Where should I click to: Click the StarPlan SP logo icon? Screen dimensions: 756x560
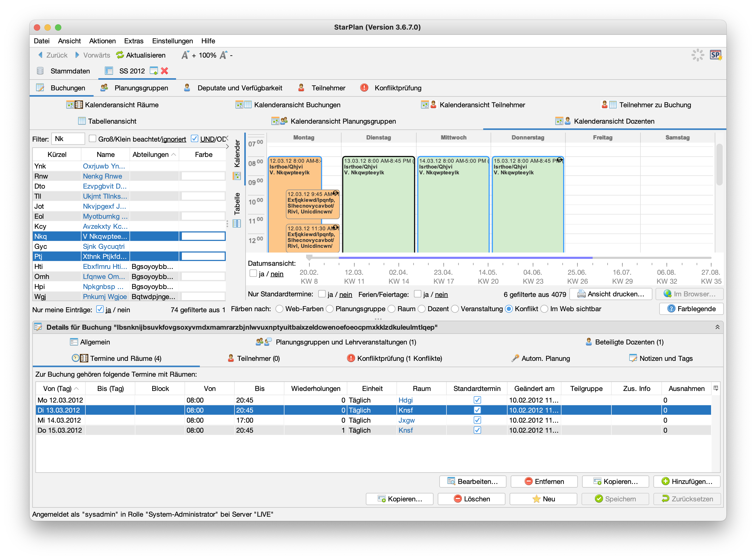(x=715, y=55)
